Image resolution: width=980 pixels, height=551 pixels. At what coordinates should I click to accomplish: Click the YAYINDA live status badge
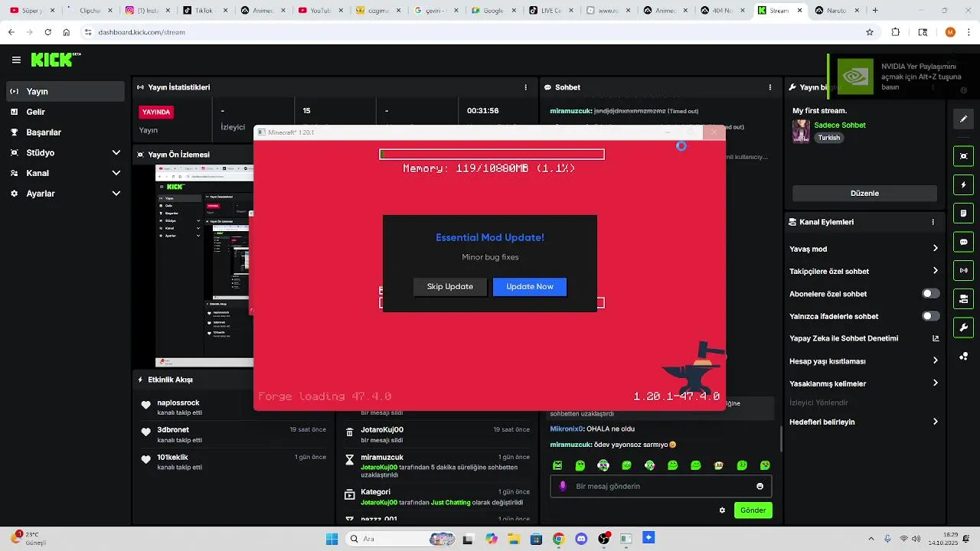click(x=156, y=112)
